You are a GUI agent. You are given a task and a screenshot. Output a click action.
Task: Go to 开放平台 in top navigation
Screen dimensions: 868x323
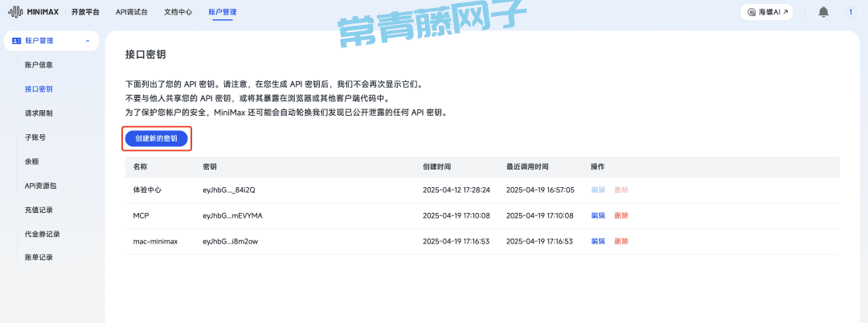tap(85, 11)
